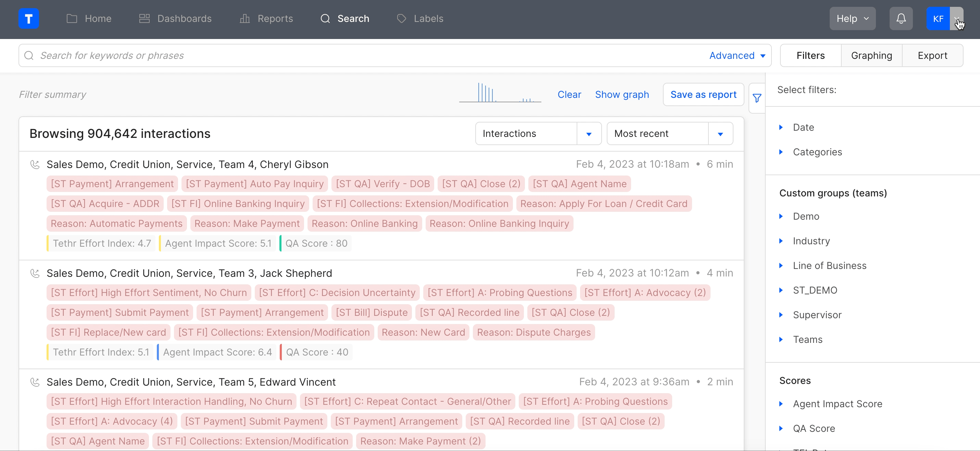
Task: Click the mini histogram sparkline
Action: tap(500, 93)
